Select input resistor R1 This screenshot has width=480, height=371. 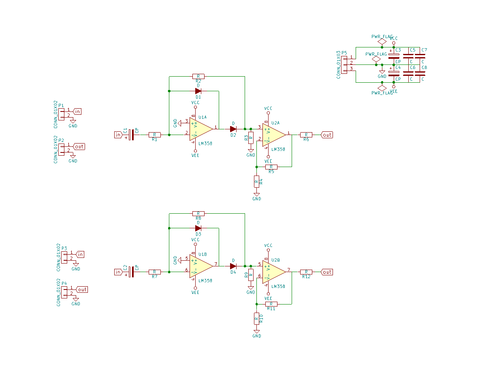(x=154, y=135)
